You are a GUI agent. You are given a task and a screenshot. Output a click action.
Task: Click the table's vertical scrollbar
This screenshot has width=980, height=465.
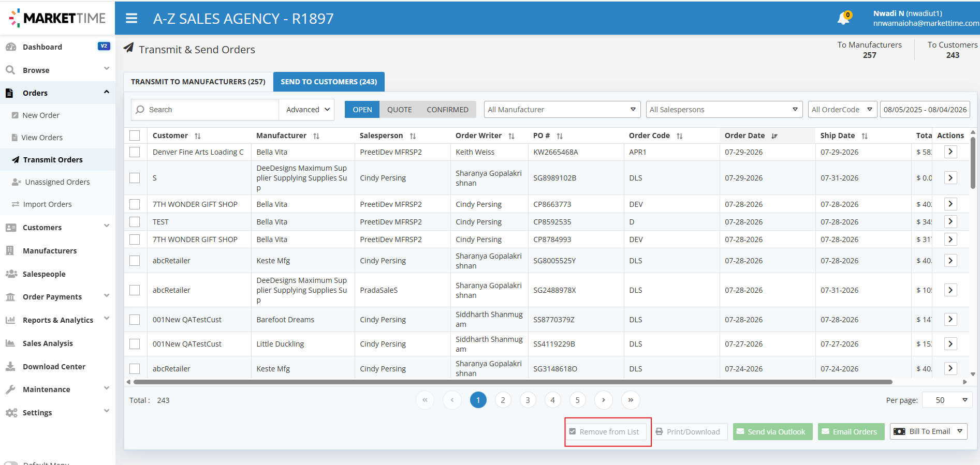[973, 163]
